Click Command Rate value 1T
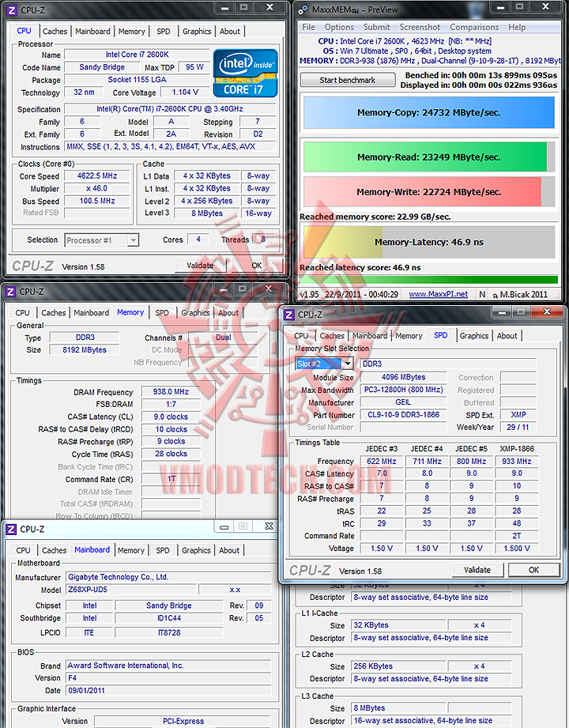Screen dimensions: 569x728 (x=171, y=479)
